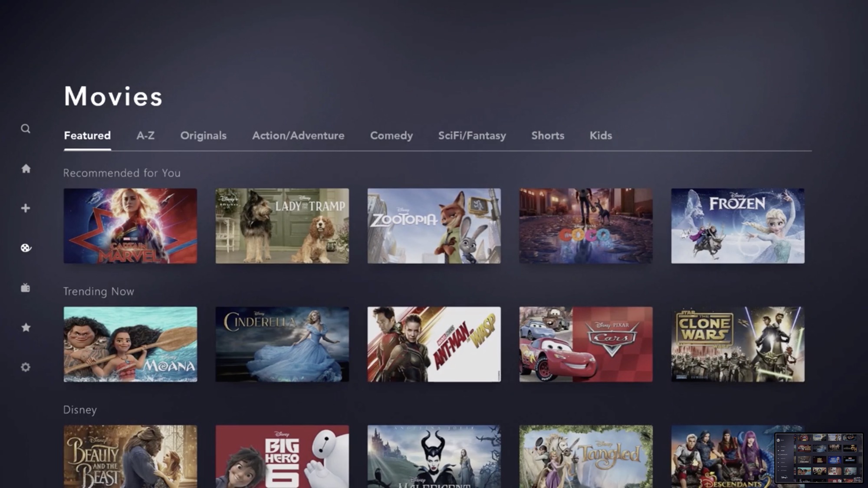This screenshot has width=868, height=488.
Task: Click the picture-in-picture preview in corner
Action: coord(819,458)
